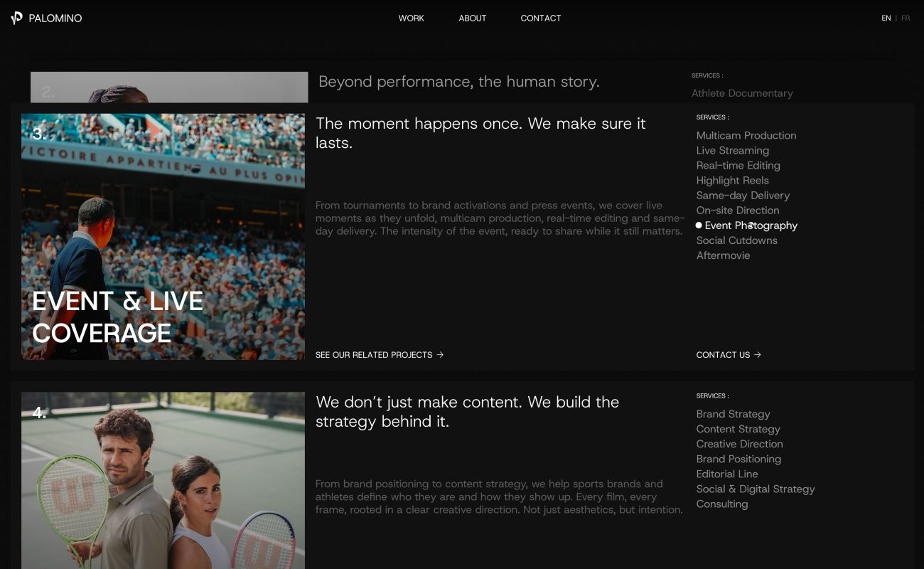Switch language to EN
Viewport: 924px width, 569px height.
coord(886,18)
